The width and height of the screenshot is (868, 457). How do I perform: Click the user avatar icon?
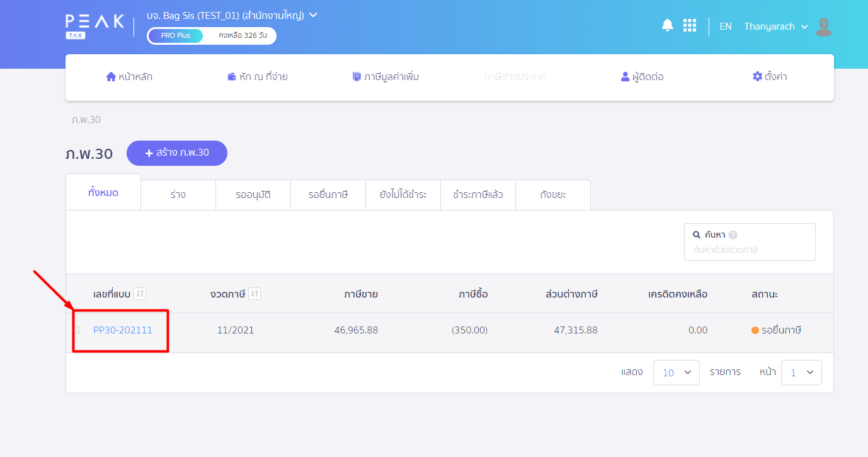coord(824,26)
